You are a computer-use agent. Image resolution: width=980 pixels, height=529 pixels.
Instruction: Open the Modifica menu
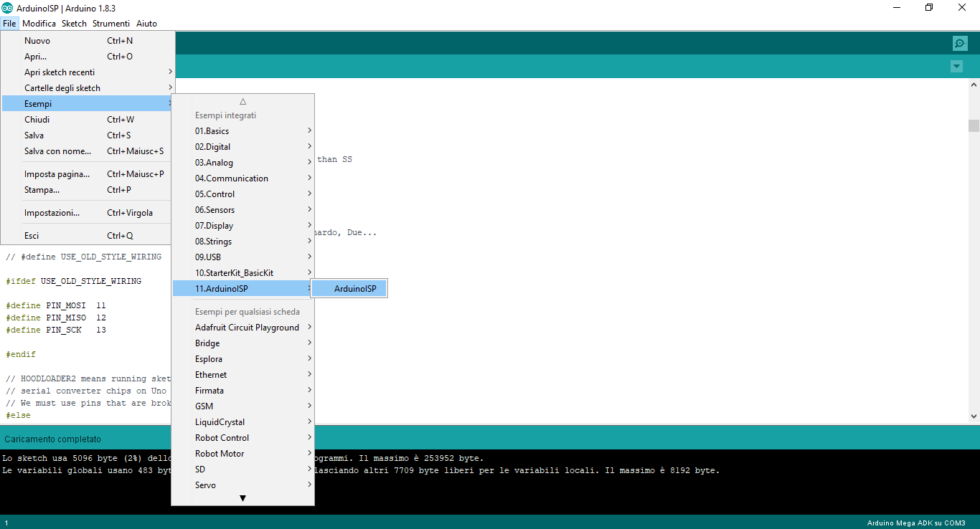(x=39, y=24)
